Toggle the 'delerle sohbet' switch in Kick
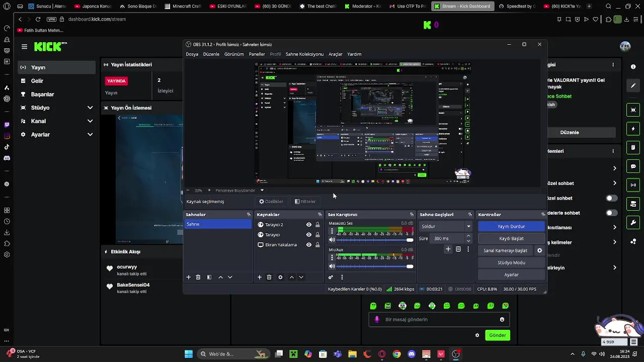 (611, 213)
